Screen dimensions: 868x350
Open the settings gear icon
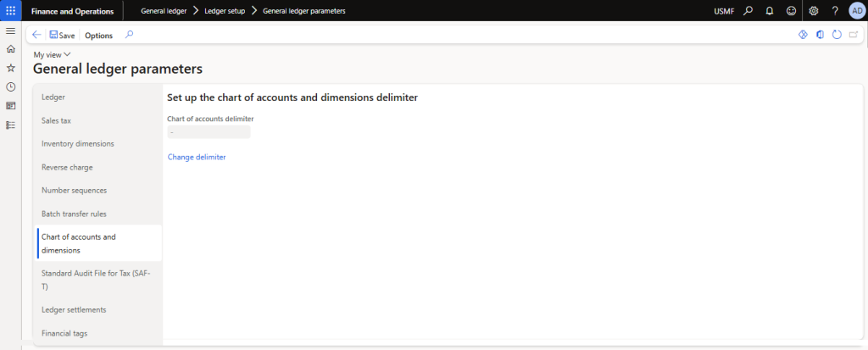point(814,11)
